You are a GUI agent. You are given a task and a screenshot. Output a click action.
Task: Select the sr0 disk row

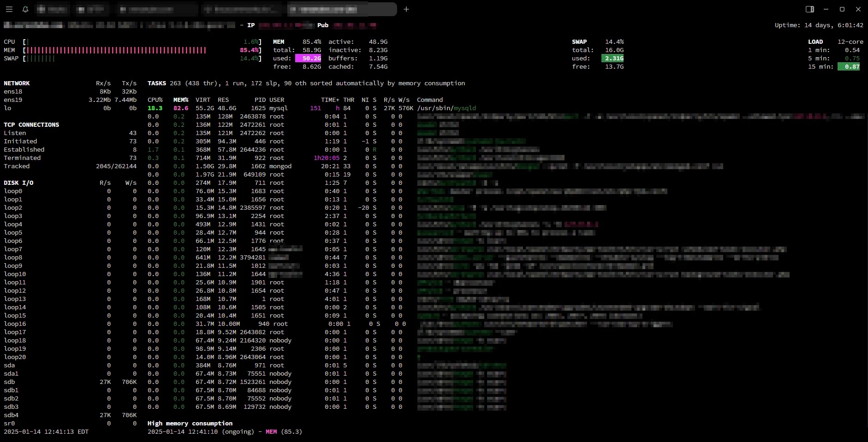[x=70, y=424]
